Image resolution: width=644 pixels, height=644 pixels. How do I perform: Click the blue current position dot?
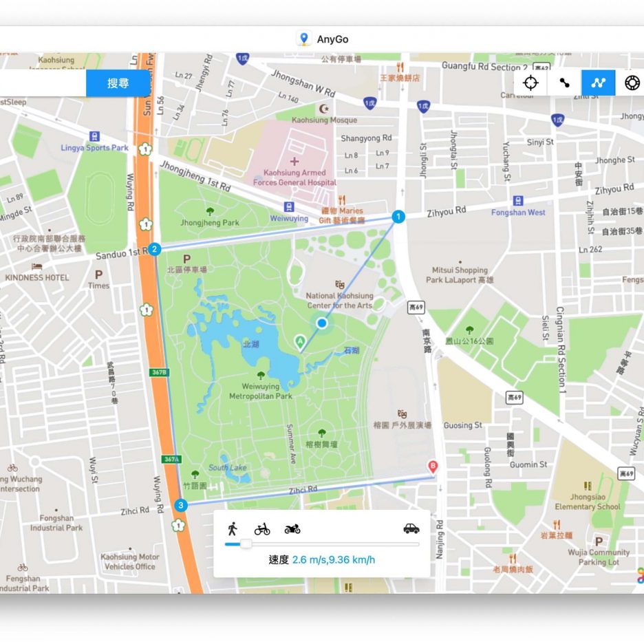coord(321,323)
